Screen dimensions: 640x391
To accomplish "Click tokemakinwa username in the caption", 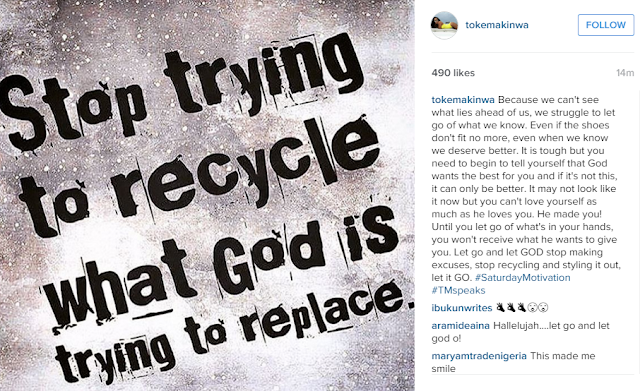I will click(x=463, y=100).
